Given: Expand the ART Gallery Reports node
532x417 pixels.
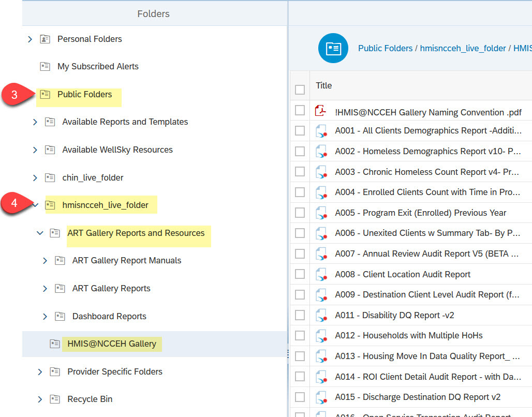Looking at the screenshot, I should pos(45,288).
